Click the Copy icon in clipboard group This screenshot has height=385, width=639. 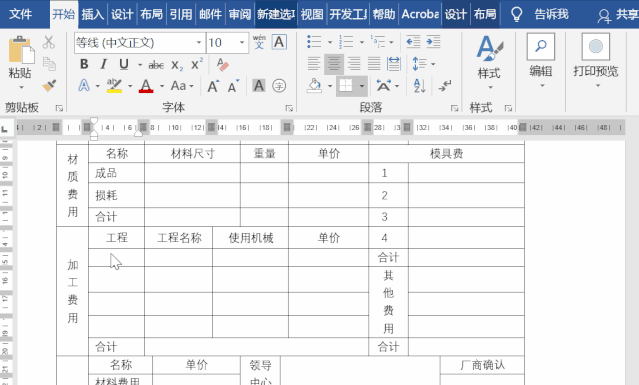[49, 64]
